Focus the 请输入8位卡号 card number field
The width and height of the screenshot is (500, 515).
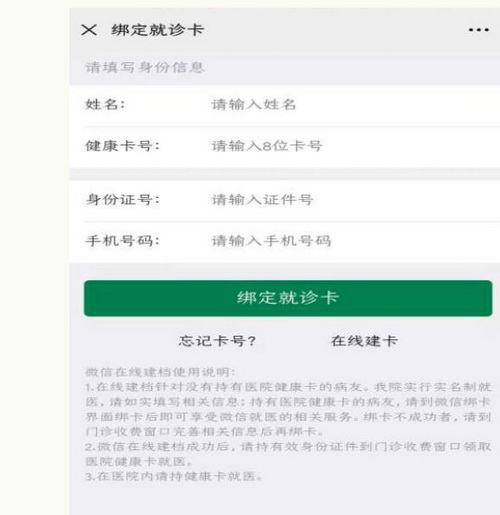pos(353,146)
